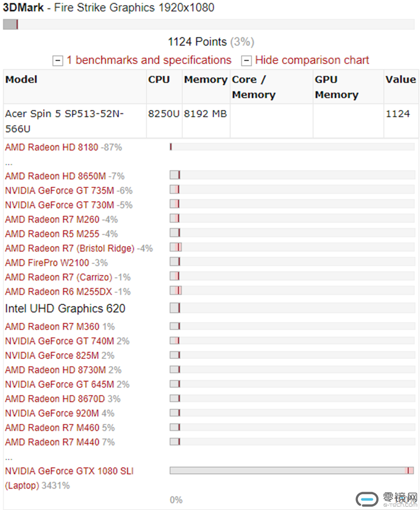The image size is (420, 510).
Task: Open the AMD Radeon R7 M440 link
Action: [x=52, y=442]
